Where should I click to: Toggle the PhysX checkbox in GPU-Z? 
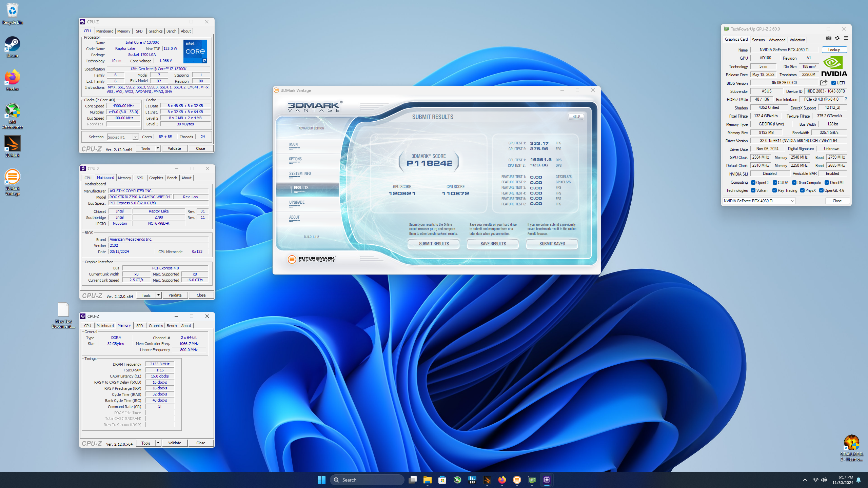click(802, 190)
